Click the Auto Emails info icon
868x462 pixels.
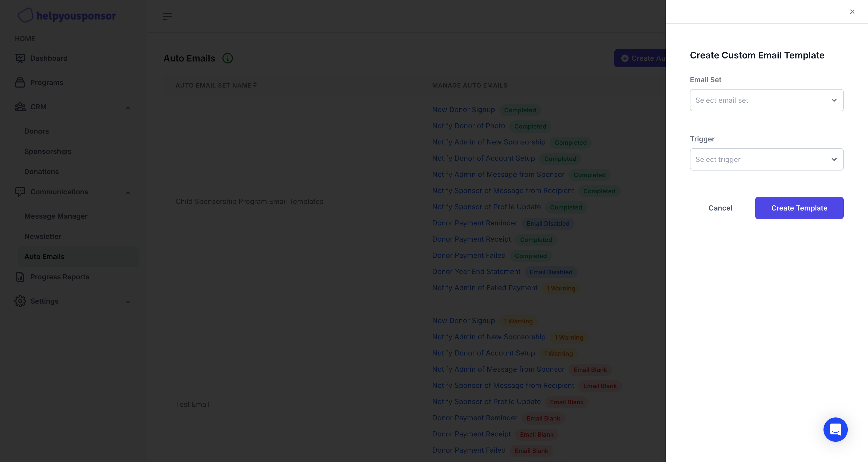227,58
